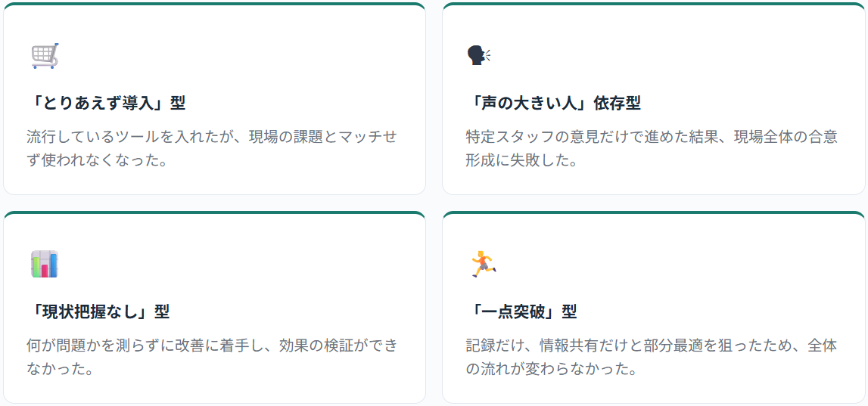Click the 「現状把握なし」型 heading
This screenshot has height=406, width=868.
98,311
